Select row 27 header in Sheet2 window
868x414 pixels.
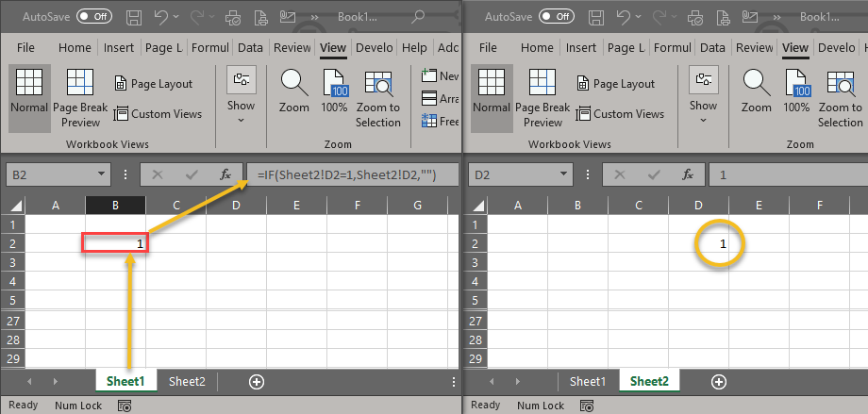[x=476, y=321]
